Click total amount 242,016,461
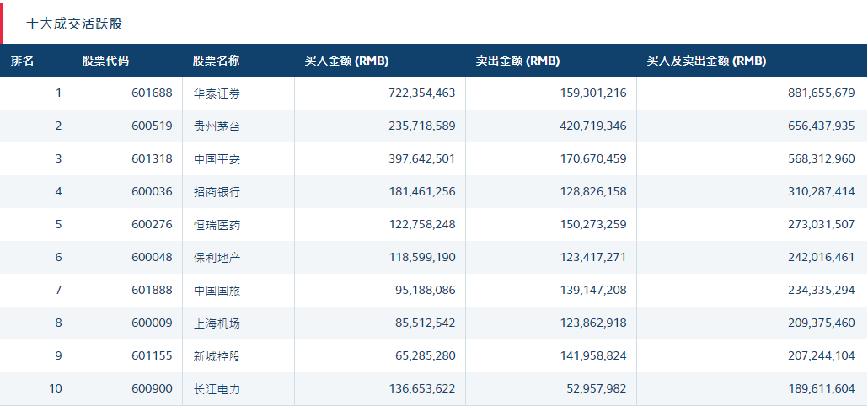This screenshot has height=406, width=868. (822, 257)
